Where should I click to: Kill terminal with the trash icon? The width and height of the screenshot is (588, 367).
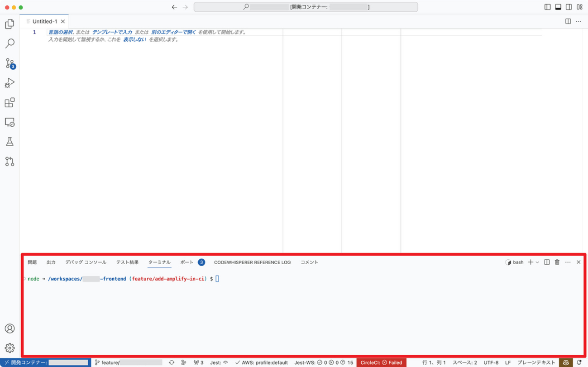coord(557,262)
